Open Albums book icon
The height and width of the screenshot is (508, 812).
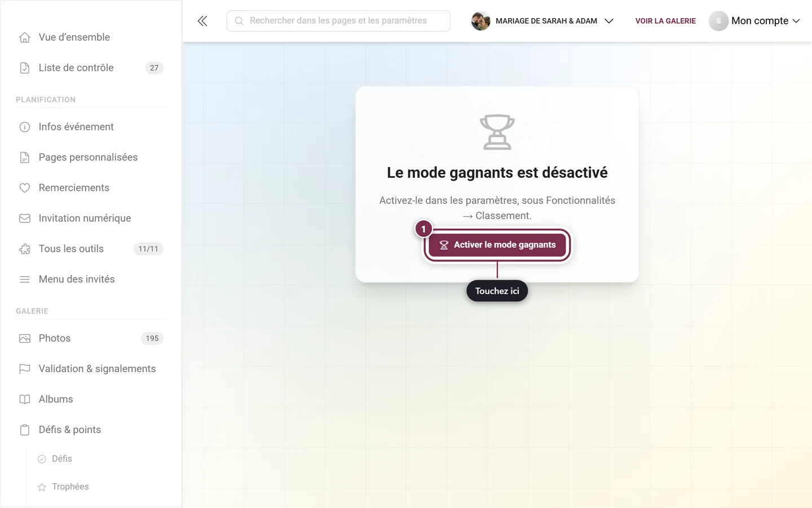coord(25,400)
